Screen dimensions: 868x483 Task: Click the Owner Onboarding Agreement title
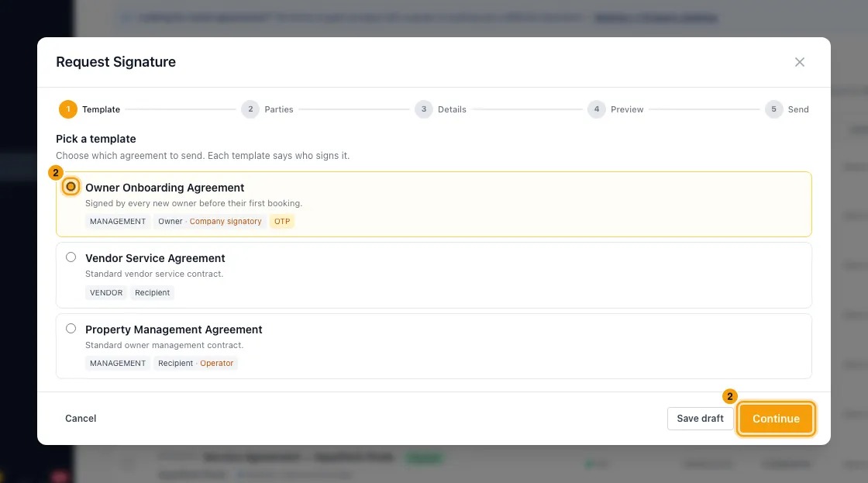click(x=164, y=188)
